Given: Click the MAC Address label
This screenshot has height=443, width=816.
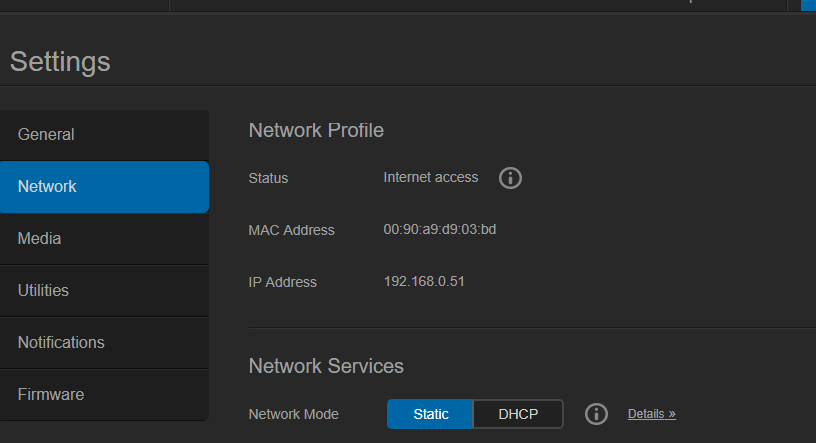Looking at the screenshot, I should [x=291, y=230].
